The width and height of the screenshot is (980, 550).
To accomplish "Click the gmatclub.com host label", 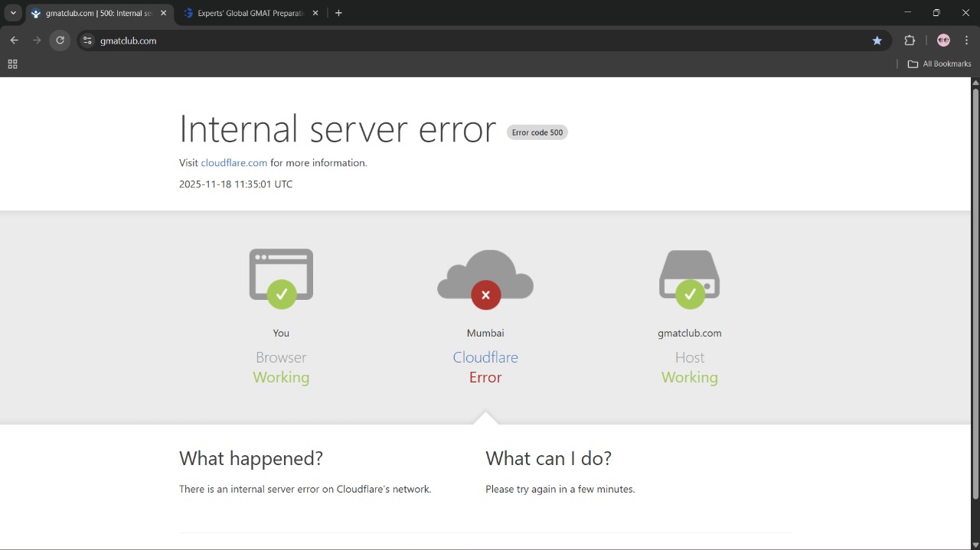I will click(690, 333).
